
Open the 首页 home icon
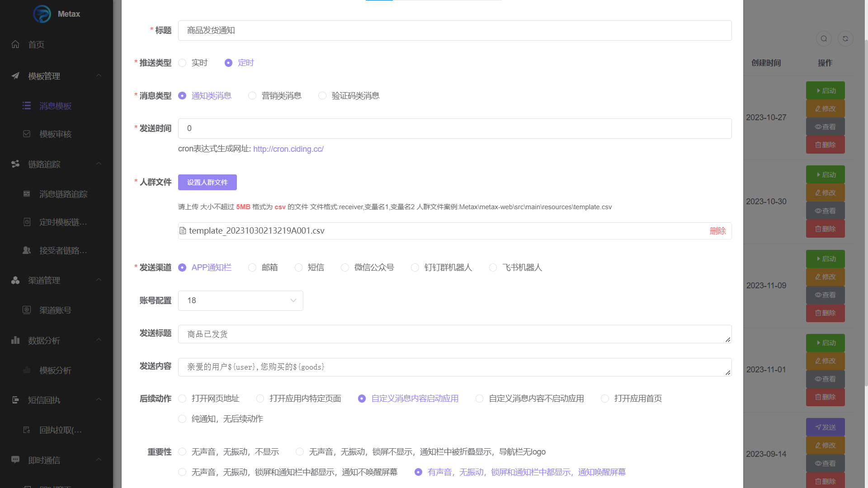click(15, 44)
